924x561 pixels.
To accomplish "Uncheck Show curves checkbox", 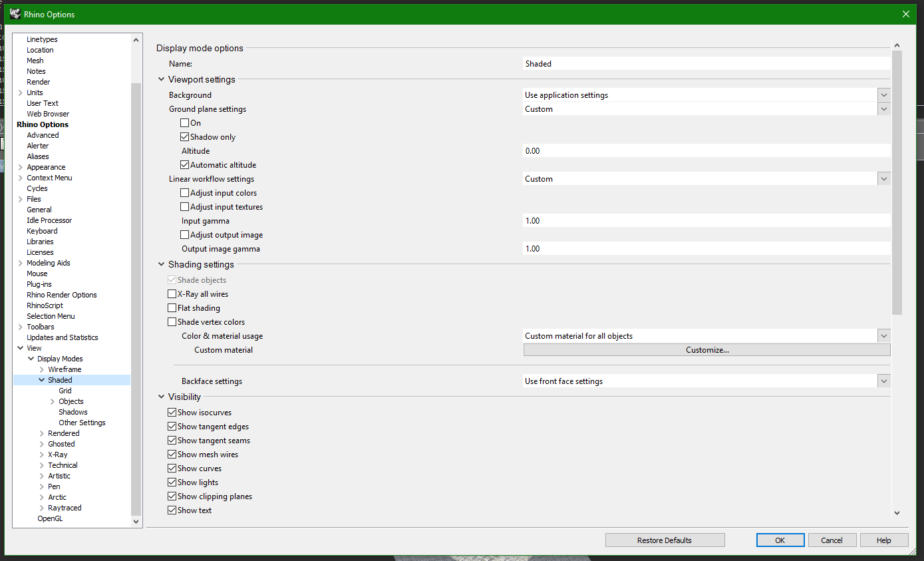I will coord(172,468).
